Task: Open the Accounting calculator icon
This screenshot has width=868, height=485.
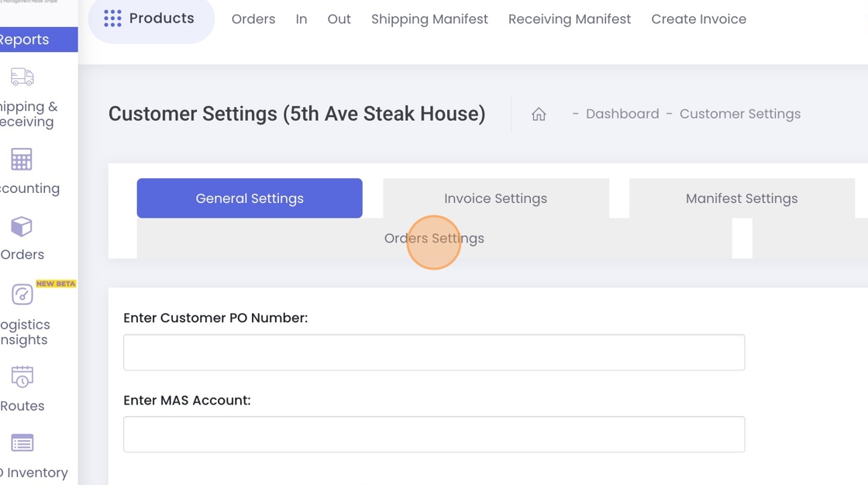Action: coord(22,160)
